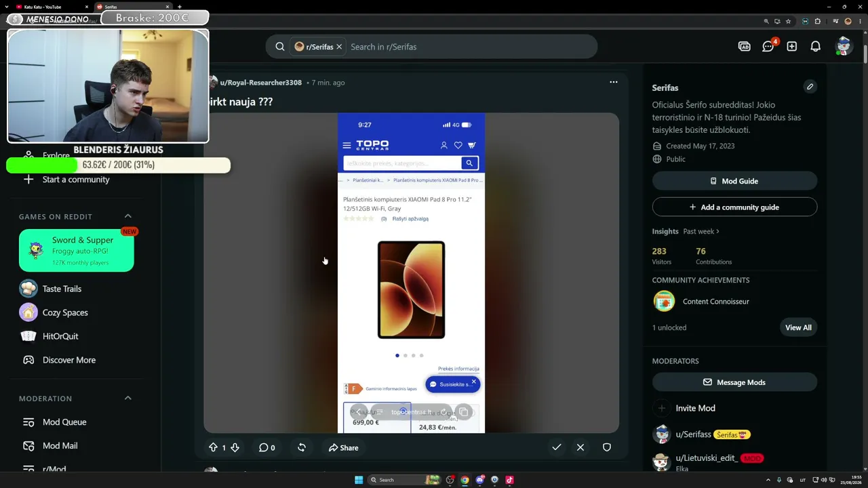Downvote the post by u/Royal-Researcher3308
The height and width of the screenshot is (488, 868).
pyautogui.click(x=235, y=447)
